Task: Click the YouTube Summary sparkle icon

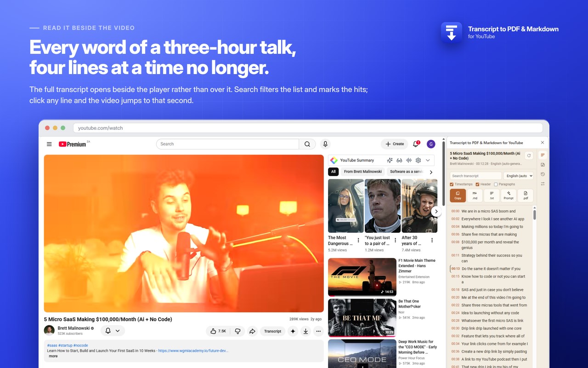Action: coord(390,160)
